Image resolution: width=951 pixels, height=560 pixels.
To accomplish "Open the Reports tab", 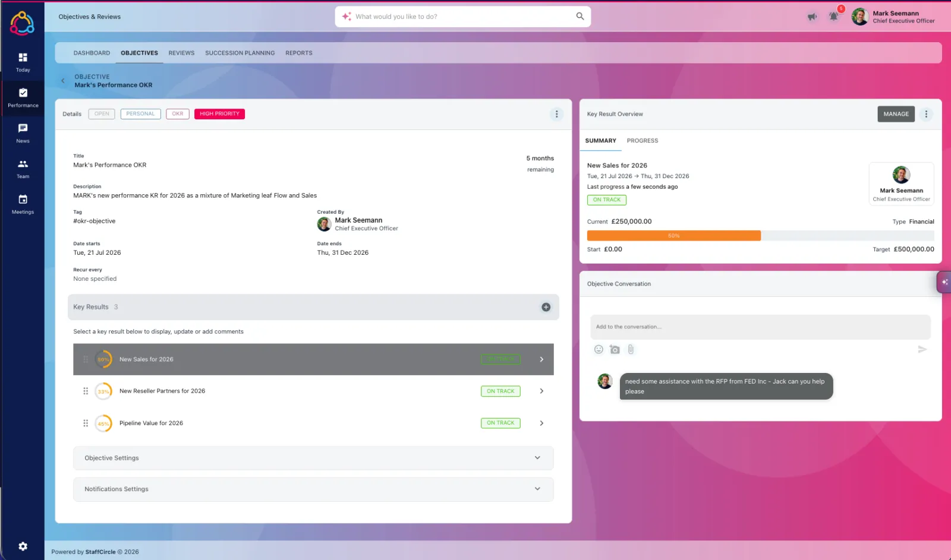I will coord(298,53).
